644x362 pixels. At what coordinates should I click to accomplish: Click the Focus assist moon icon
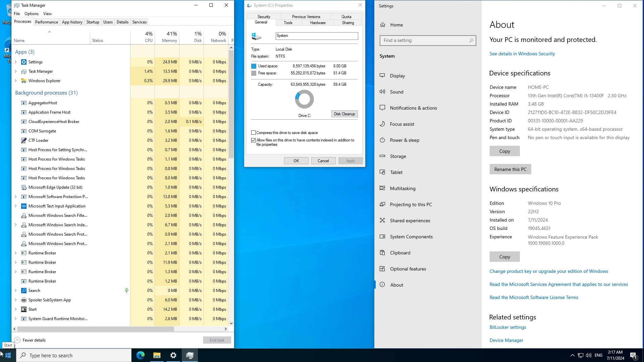click(x=382, y=124)
